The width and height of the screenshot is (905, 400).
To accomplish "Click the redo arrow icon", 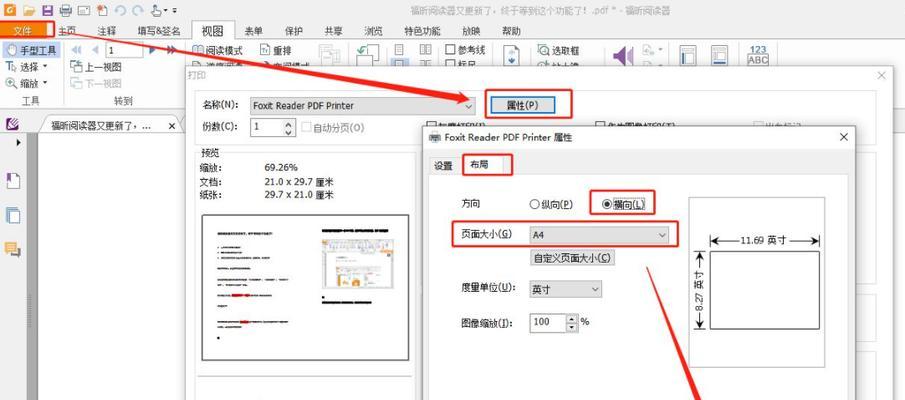I will pyautogui.click(x=137, y=10).
